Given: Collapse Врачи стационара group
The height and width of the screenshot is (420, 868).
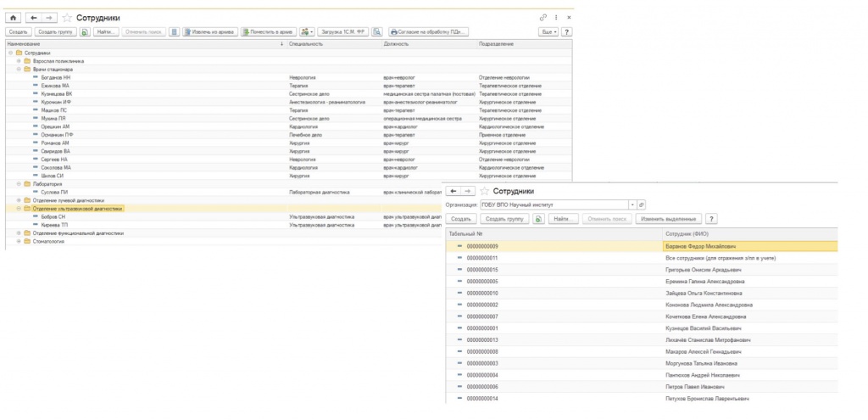Looking at the screenshot, I should (x=19, y=70).
